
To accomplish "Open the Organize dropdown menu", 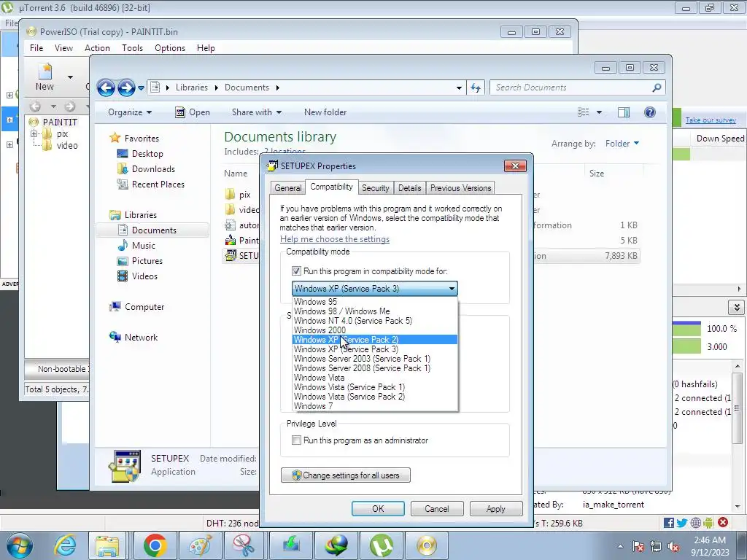I will click(x=130, y=112).
